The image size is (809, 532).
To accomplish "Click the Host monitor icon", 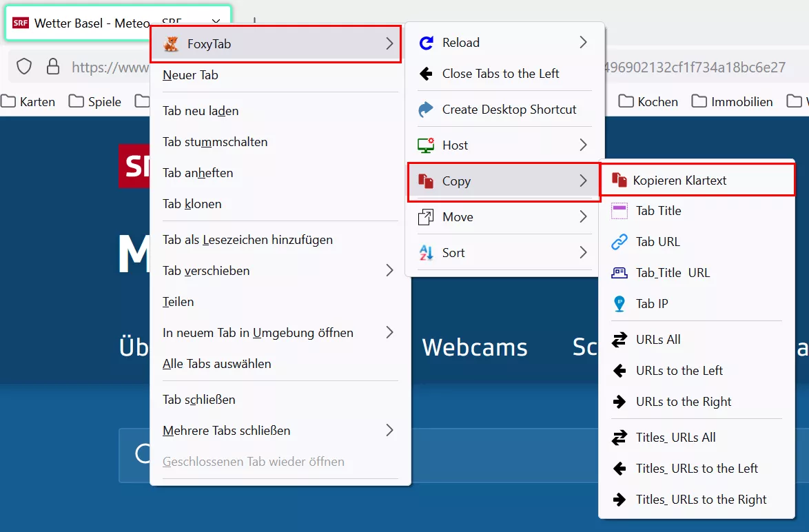I will 426,145.
